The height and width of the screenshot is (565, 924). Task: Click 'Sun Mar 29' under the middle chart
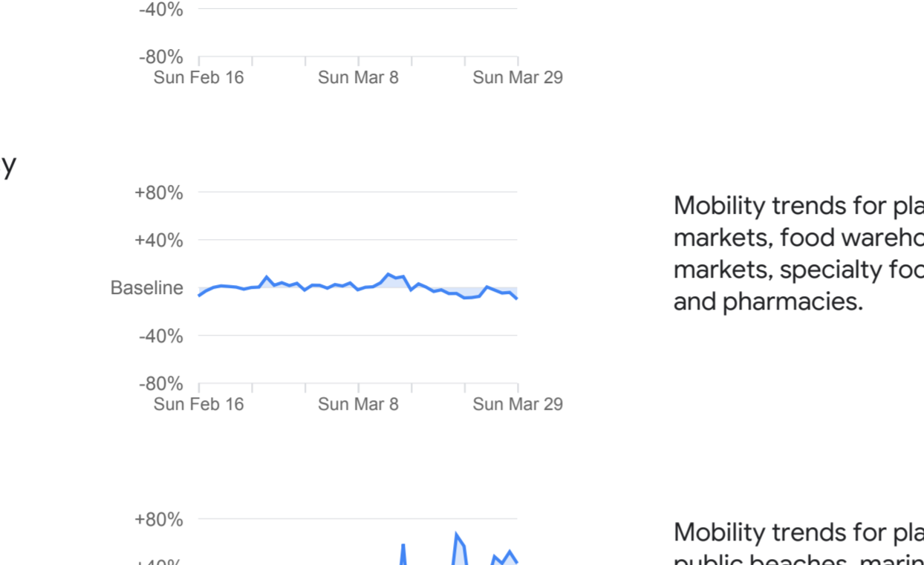tap(518, 405)
